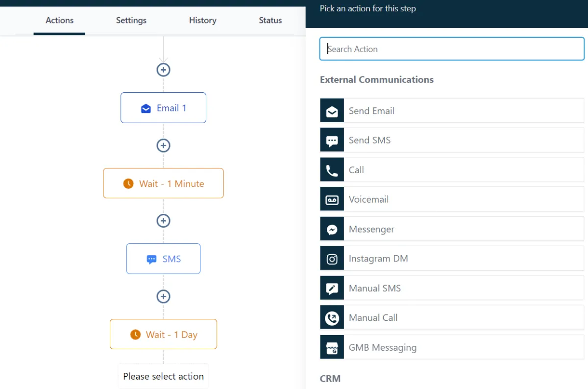The image size is (588, 389).
Task: Open the Wait - 1 Day node
Action: 163,334
